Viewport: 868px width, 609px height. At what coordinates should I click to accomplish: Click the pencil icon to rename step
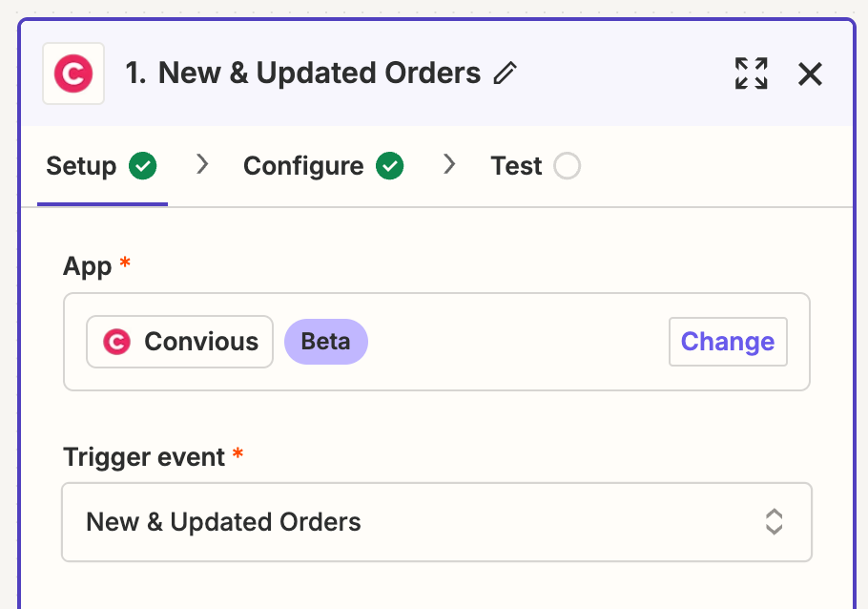click(506, 73)
